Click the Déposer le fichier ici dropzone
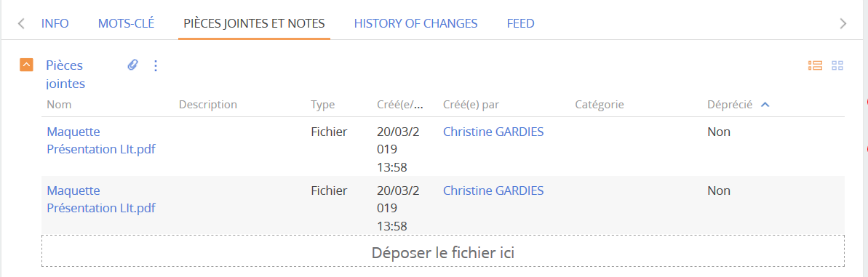Screen dimensions: 868x277 click(443, 253)
